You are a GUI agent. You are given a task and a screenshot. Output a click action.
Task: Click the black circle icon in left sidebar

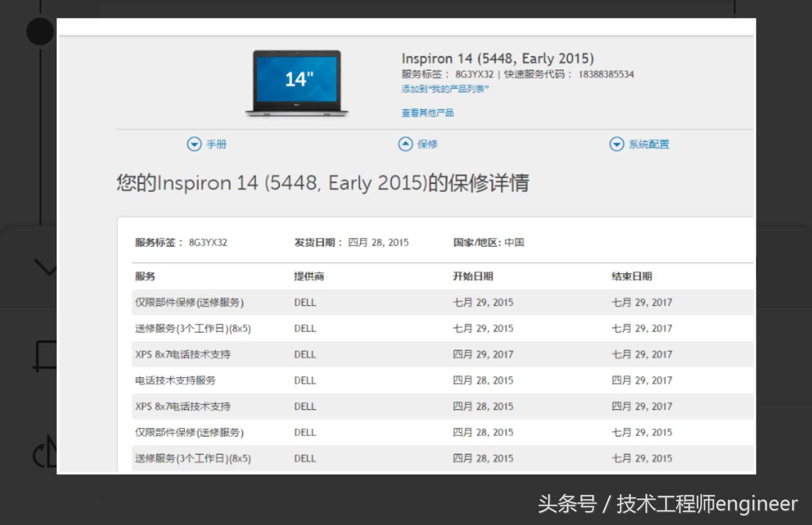click(x=39, y=32)
